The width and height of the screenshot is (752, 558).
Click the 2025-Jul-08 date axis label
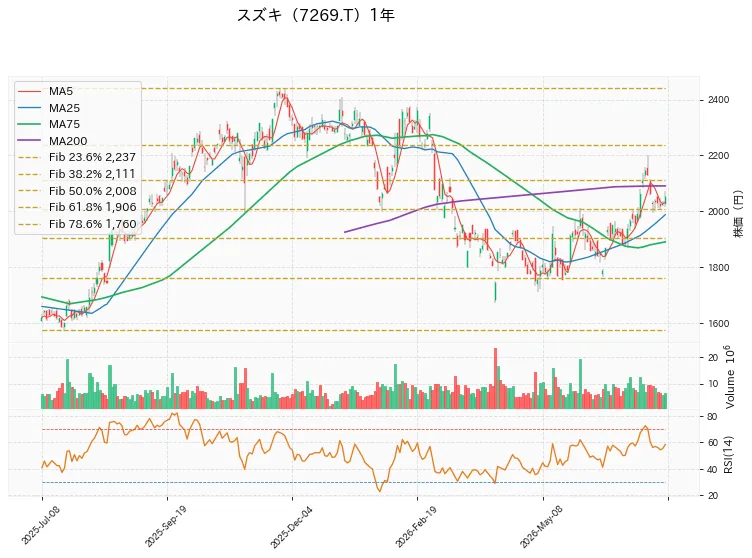41,525
